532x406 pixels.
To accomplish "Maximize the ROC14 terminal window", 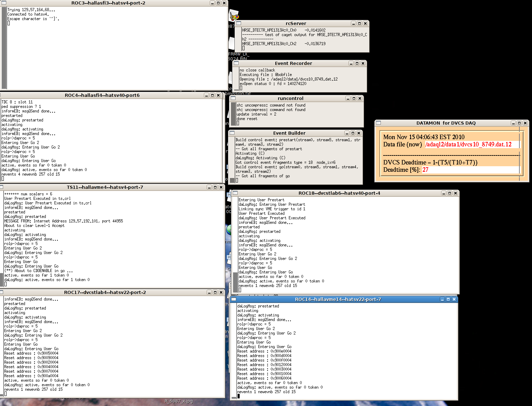I will pos(448,299).
